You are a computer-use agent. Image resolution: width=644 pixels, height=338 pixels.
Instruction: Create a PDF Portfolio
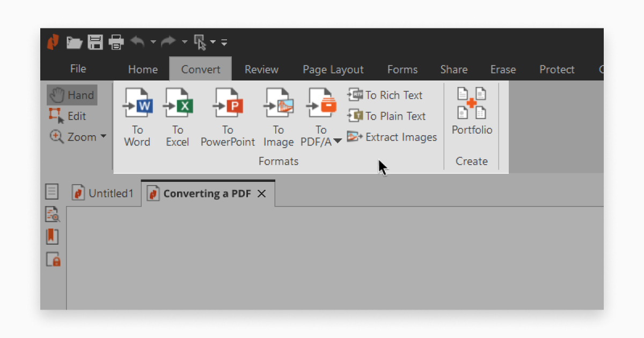pyautogui.click(x=471, y=113)
